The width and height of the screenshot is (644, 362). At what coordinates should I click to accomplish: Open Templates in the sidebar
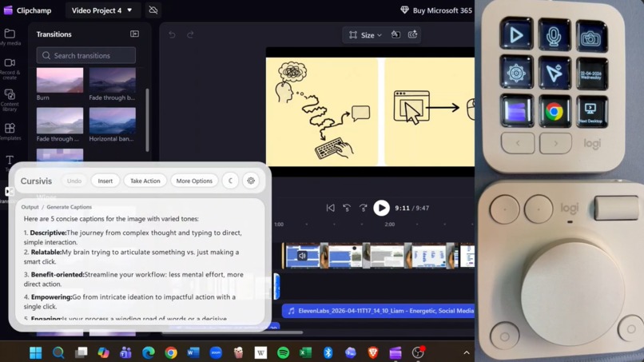10,132
